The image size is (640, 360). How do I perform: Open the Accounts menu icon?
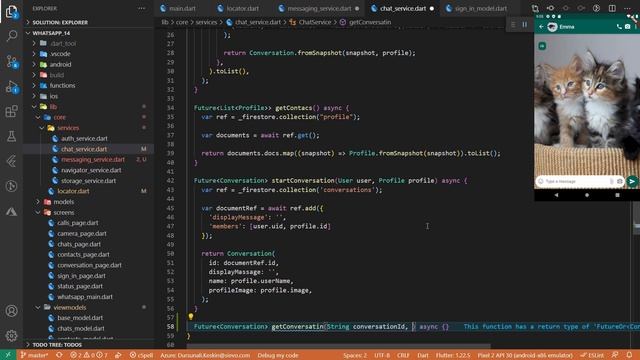11,311
